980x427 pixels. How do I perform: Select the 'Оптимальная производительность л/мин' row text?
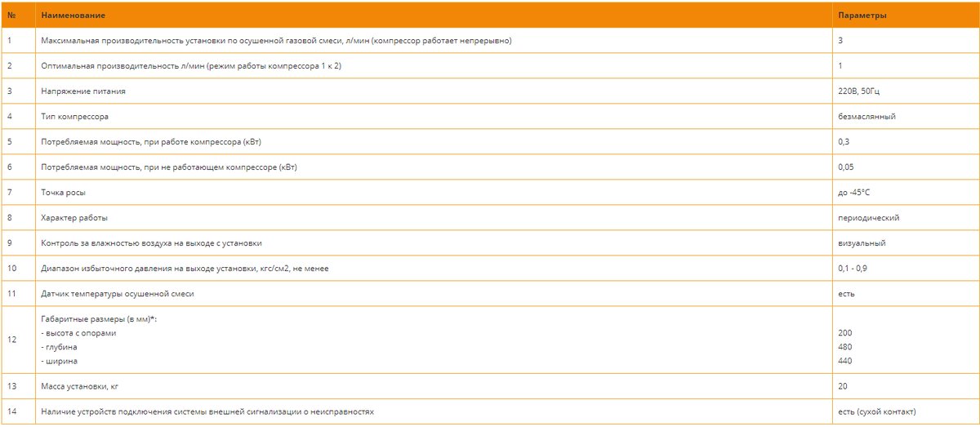(191, 65)
